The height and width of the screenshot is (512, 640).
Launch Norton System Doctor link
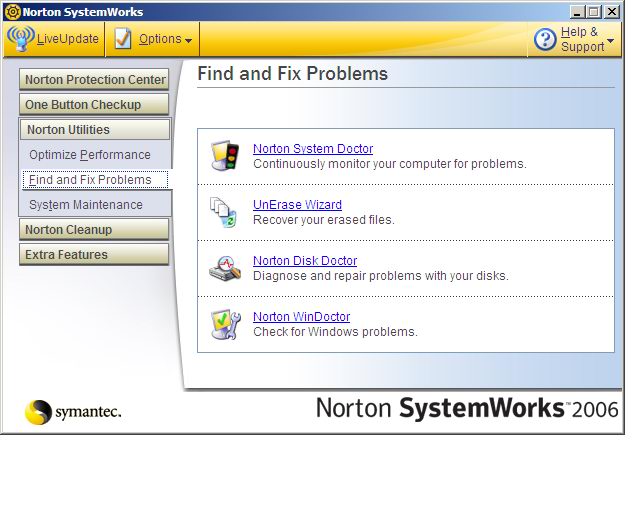[313, 149]
